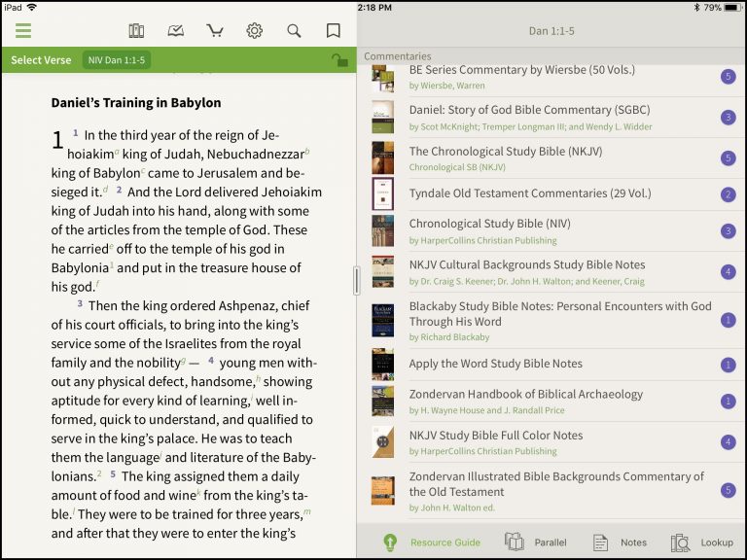Open the reading plan icon

click(176, 31)
